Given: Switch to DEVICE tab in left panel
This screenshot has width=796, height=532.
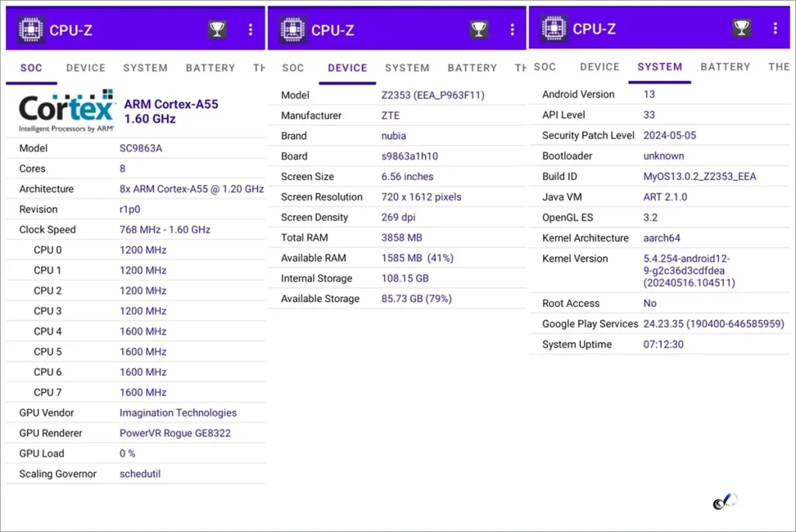Looking at the screenshot, I should 86,68.
